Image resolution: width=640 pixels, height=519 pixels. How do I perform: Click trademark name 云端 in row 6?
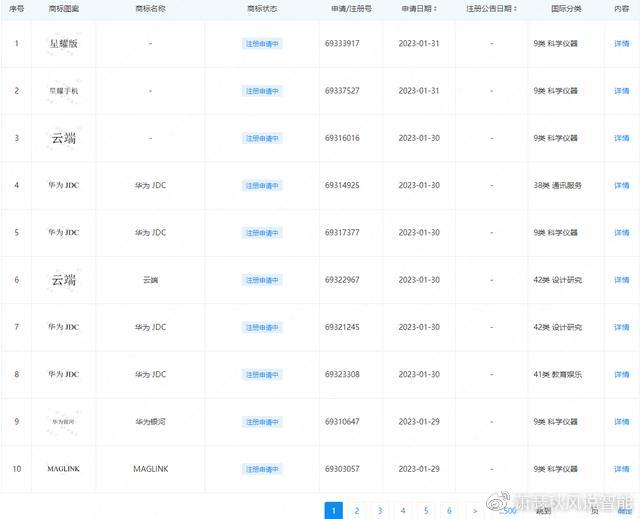(151, 280)
